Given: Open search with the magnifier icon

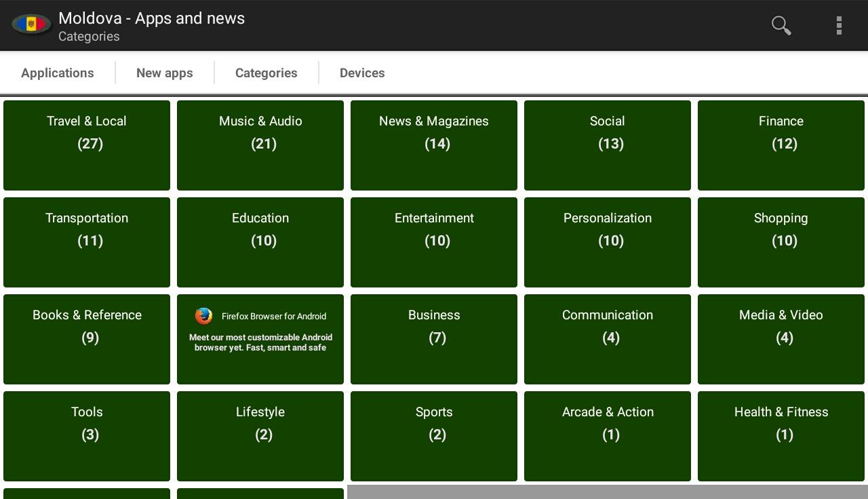Looking at the screenshot, I should click(781, 25).
